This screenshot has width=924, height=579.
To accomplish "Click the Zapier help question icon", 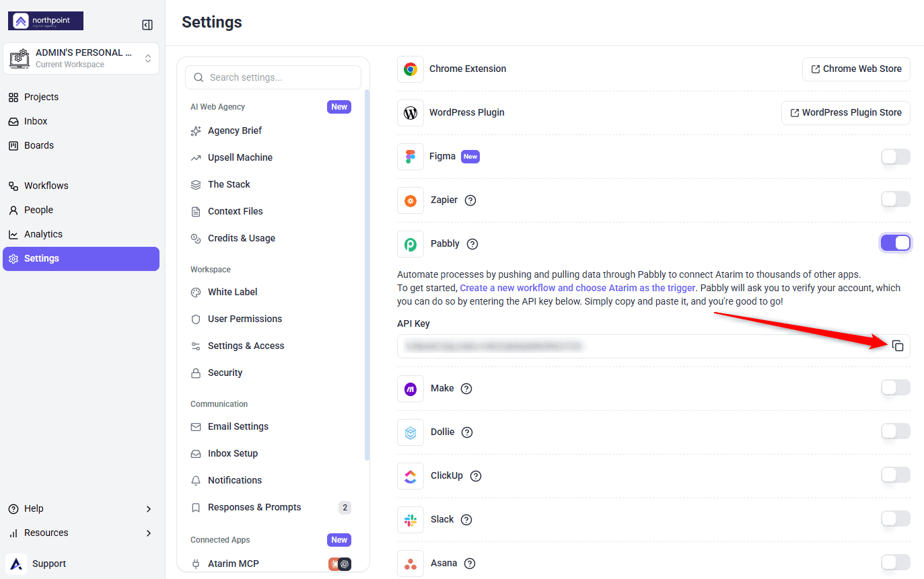I will tap(470, 200).
